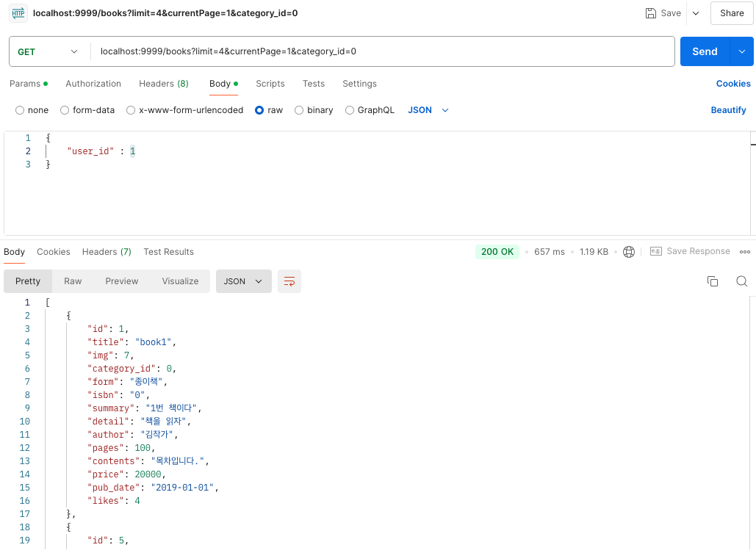The height and width of the screenshot is (553, 756).
Task: Send the request with Send button
Action: (x=705, y=51)
